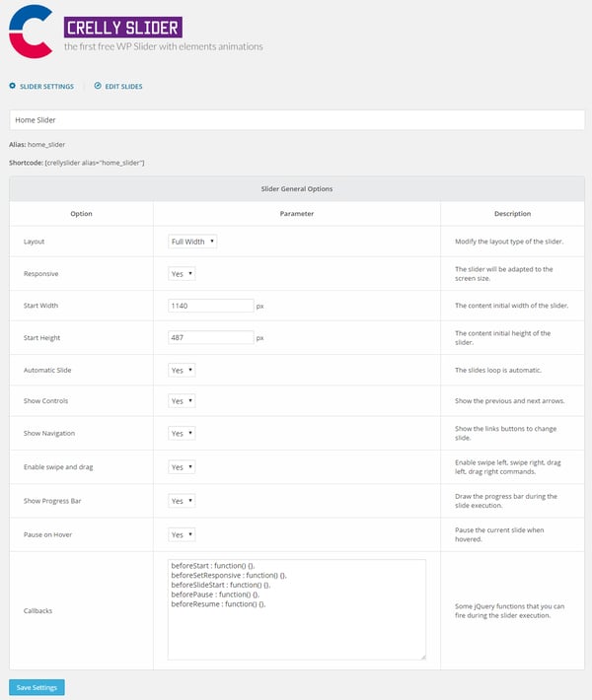Click the Edit Slides pencil icon
592x700 pixels.
[x=98, y=87]
